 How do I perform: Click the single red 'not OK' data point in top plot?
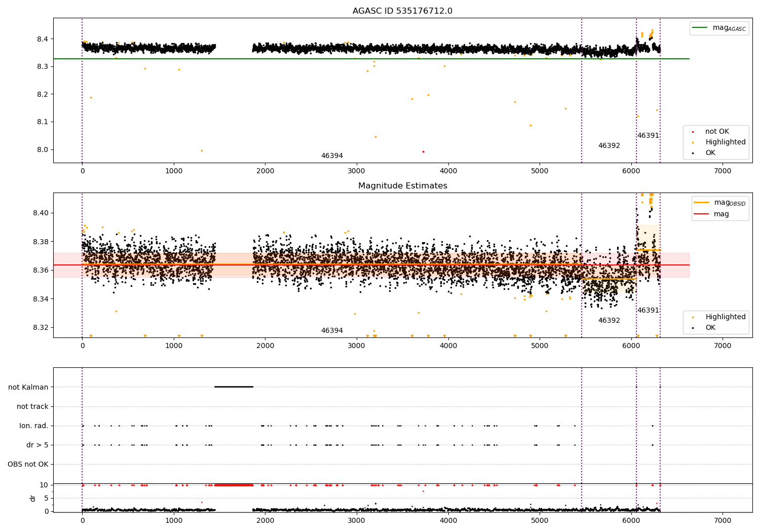click(x=423, y=151)
